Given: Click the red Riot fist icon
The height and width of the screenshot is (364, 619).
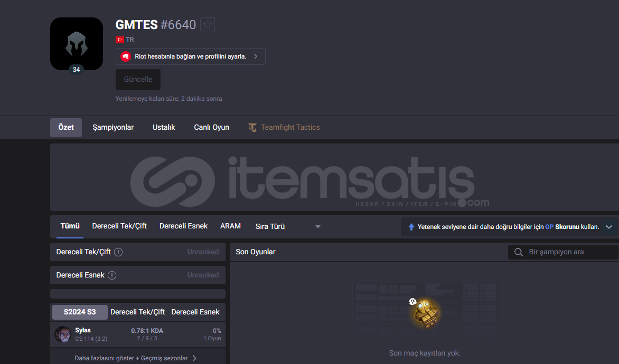Looking at the screenshot, I should (126, 56).
